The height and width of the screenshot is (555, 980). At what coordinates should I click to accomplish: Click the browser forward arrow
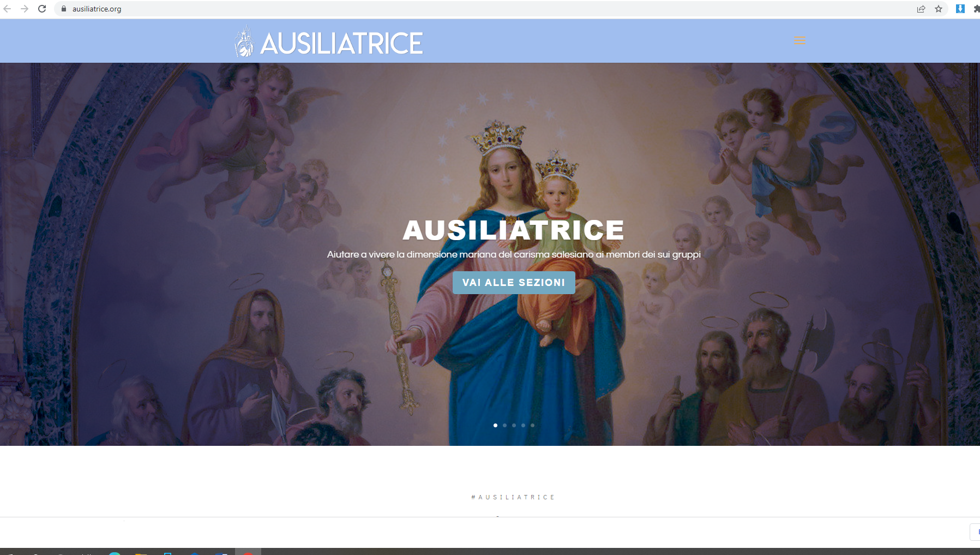coord(25,9)
